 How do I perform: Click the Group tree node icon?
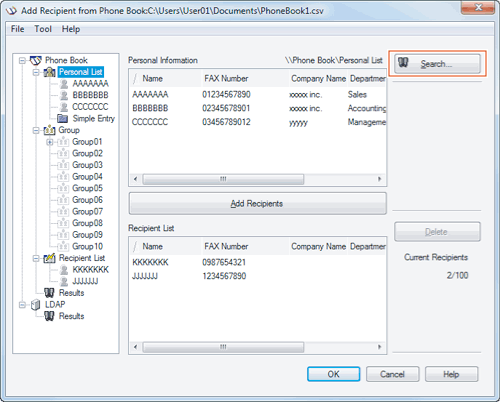click(50, 130)
